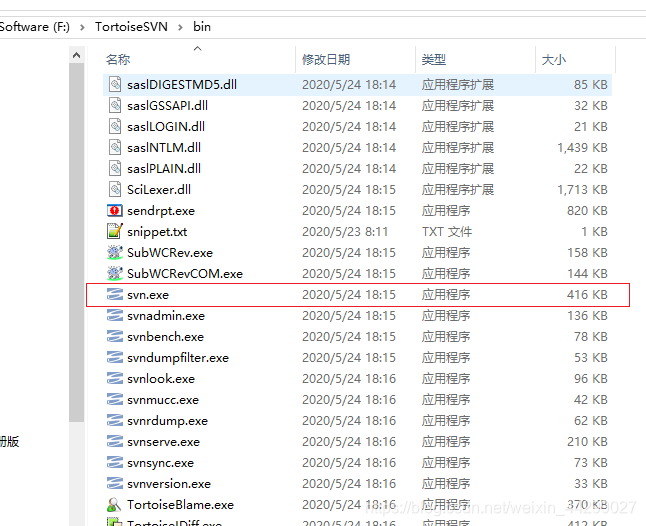Select the file name svndumpfilter.exe
The image size is (646, 526).
178,358
